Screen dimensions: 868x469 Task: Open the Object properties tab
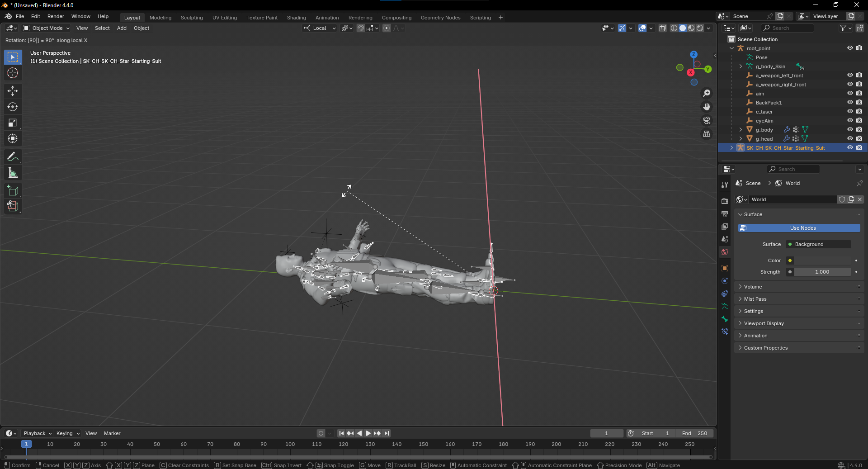pyautogui.click(x=725, y=268)
